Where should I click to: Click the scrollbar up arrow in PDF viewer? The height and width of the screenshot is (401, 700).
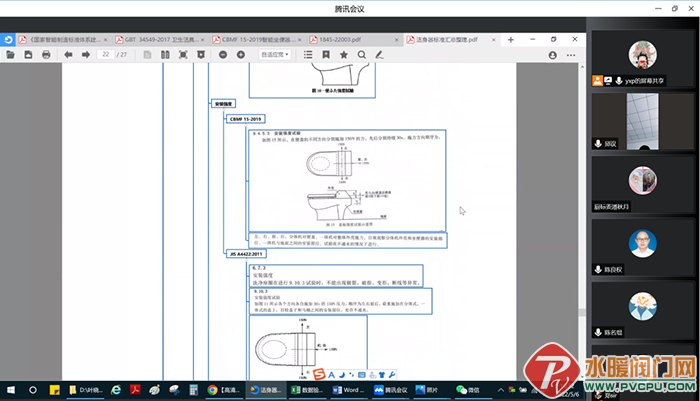click(x=582, y=67)
